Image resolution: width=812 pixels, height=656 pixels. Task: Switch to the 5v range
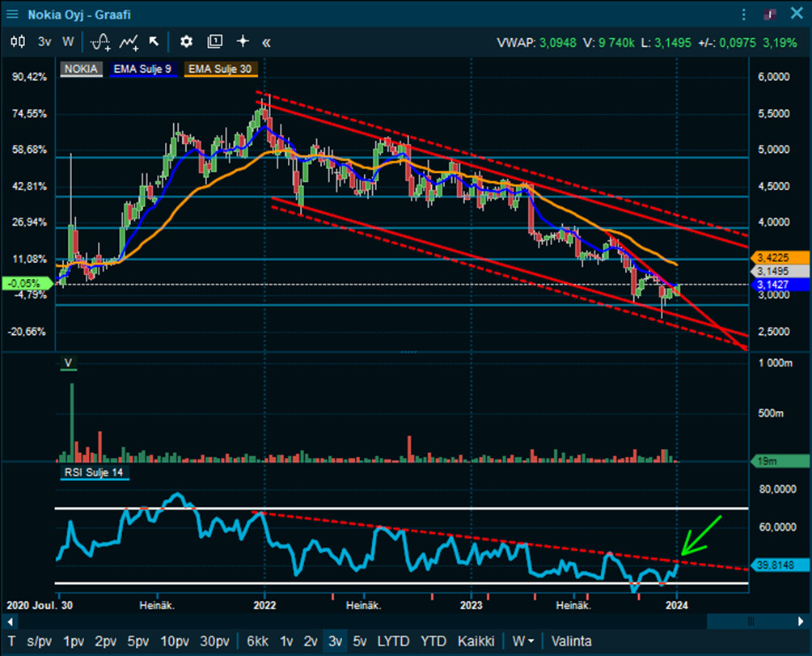[x=359, y=641]
